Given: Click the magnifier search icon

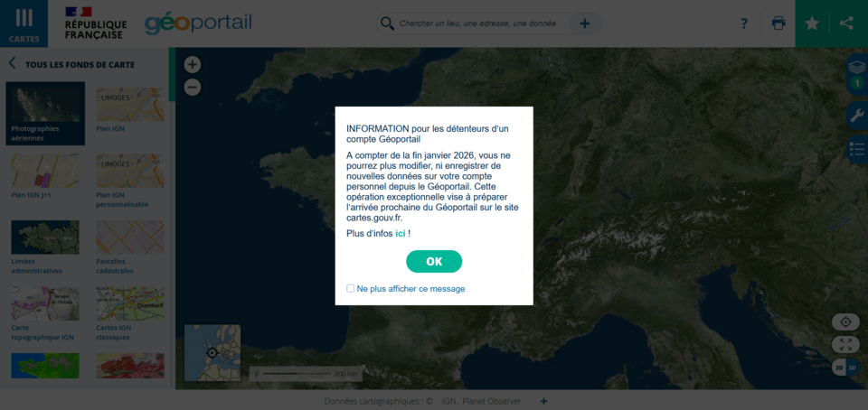Looking at the screenshot, I should 387,23.
